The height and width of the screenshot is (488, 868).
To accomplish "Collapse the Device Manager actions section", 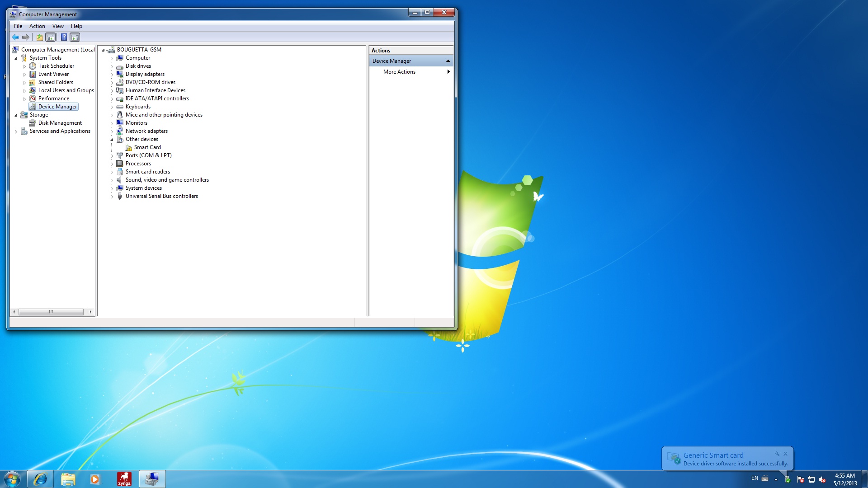I will click(448, 61).
